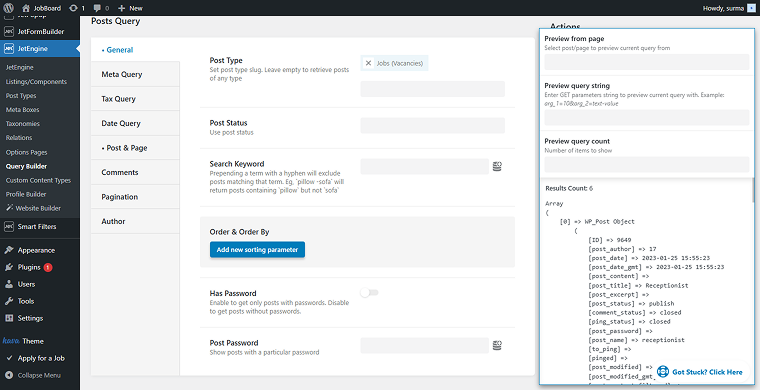Toggle the Has Password switch
The image size is (760, 390).
click(x=369, y=293)
